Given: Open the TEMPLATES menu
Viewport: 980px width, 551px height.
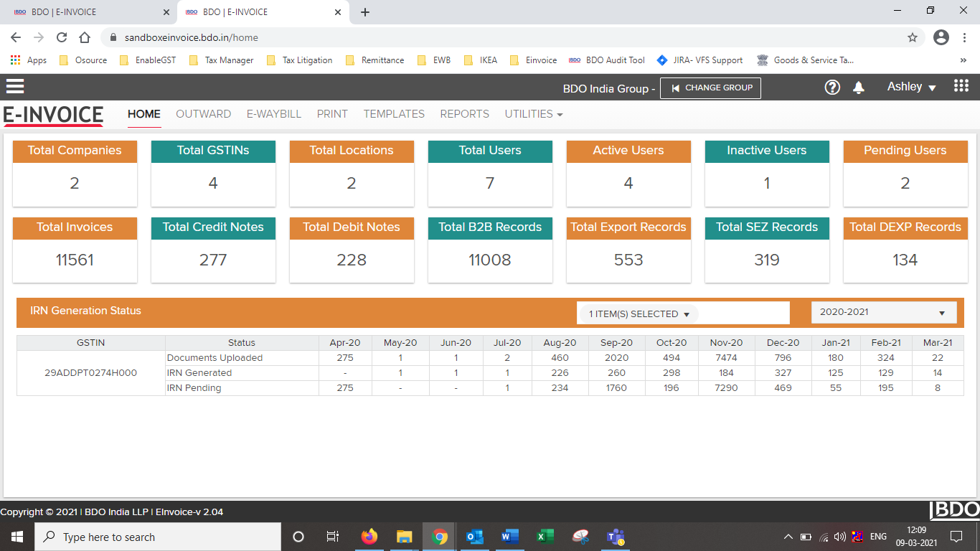Looking at the screenshot, I should [394, 114].
